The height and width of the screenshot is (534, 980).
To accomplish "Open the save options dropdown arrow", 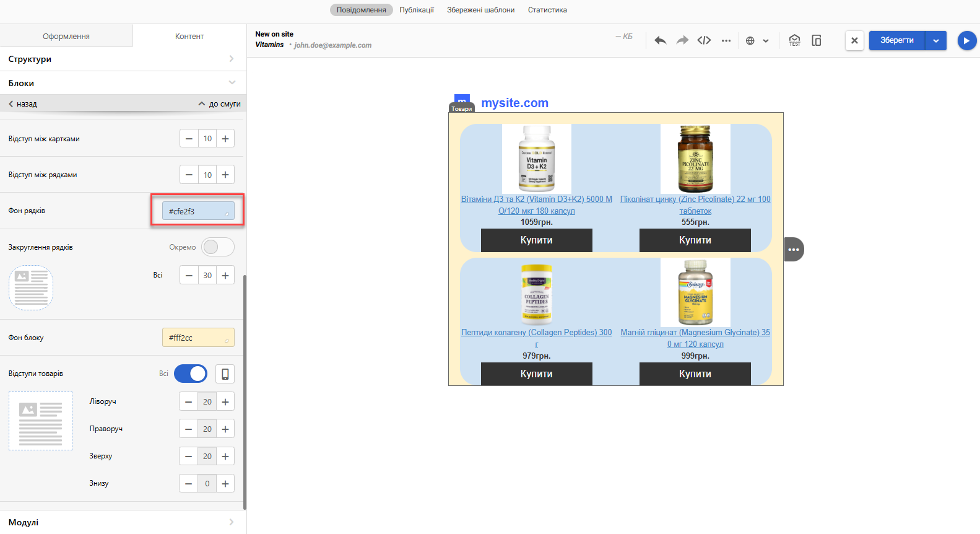I will point(936,40).
